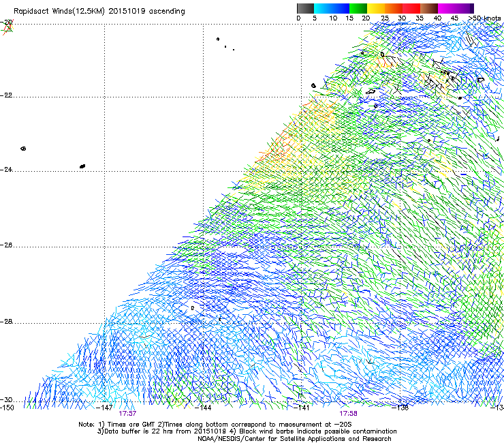Click the -147 longitude axis label
Image resolution: width=504 pixels, height=443 pixels.
click(104, 408)
